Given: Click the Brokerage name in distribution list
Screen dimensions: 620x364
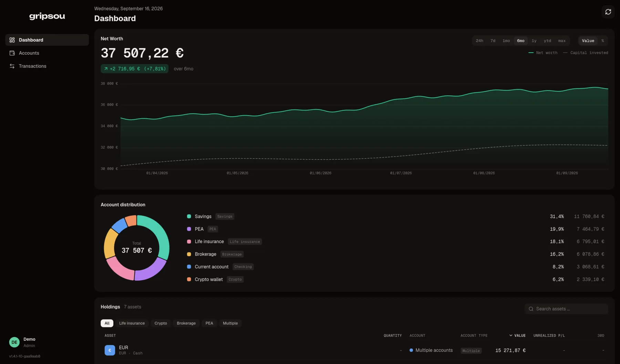Looking at the screenshot, I should coord(205,254).
